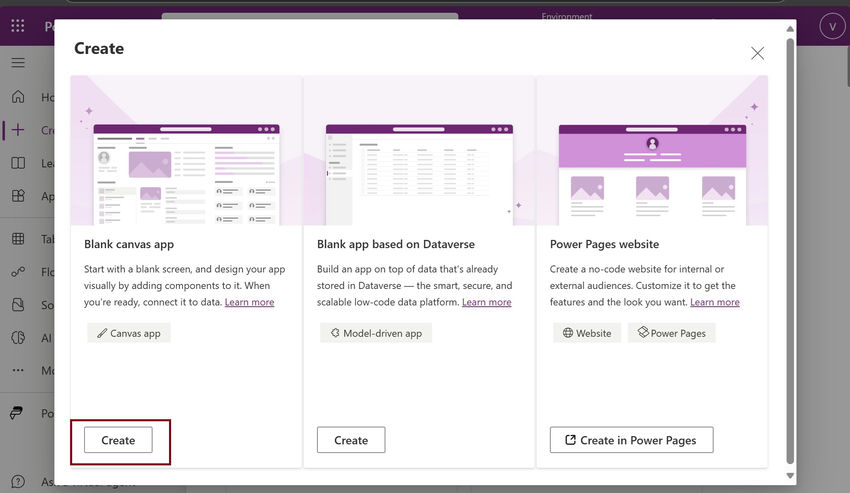Click the Ask a virtual agent icon
Viewport: 850px width, 493px height.
[18, 482]
